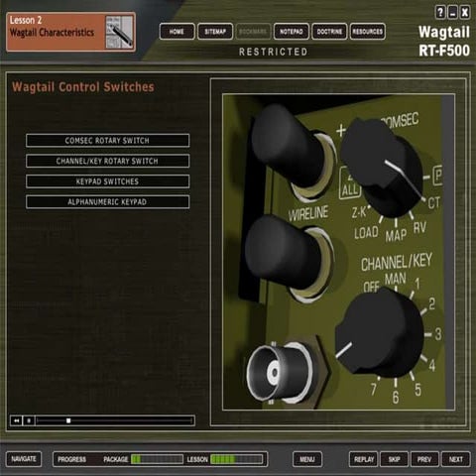Click channel number 7 on the dial

(x=374, y=389)
